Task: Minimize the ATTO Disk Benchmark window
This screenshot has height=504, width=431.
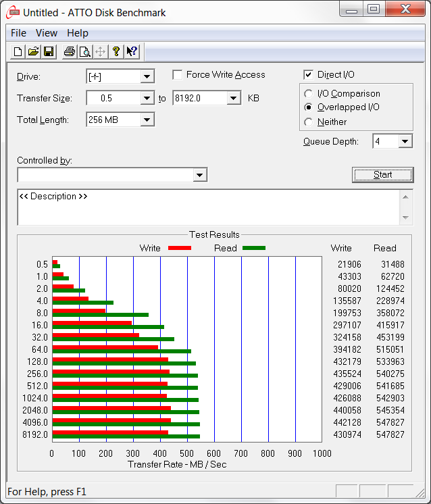Action: (351, 9)
